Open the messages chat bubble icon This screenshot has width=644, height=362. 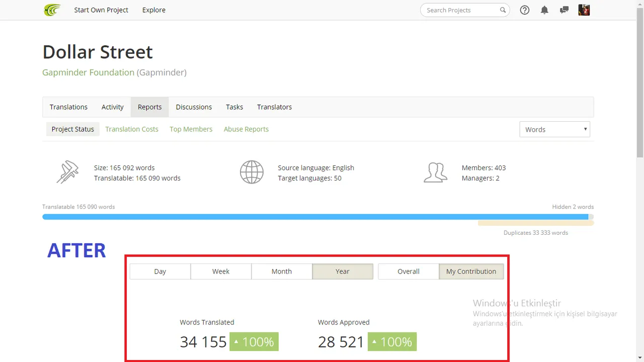tap(564, 10)
